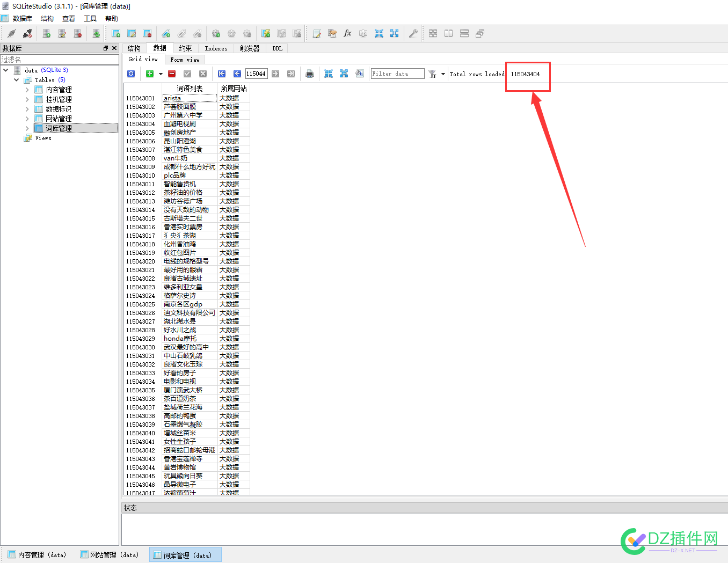Click the create view icon
728x563 pixels.
pos(266,33)
